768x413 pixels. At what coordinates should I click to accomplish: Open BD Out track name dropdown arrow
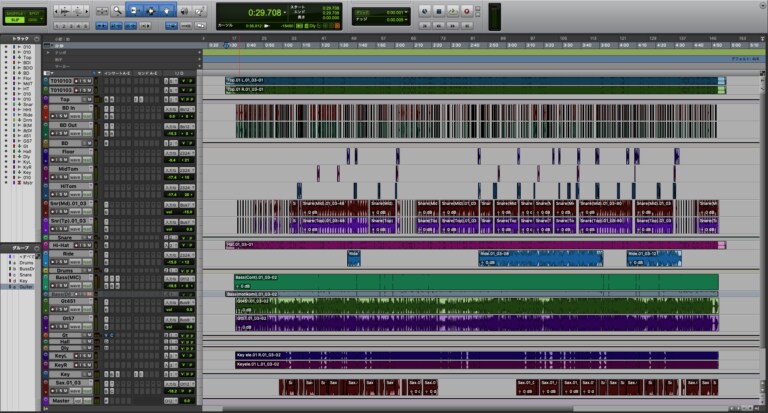pos(91,124)
